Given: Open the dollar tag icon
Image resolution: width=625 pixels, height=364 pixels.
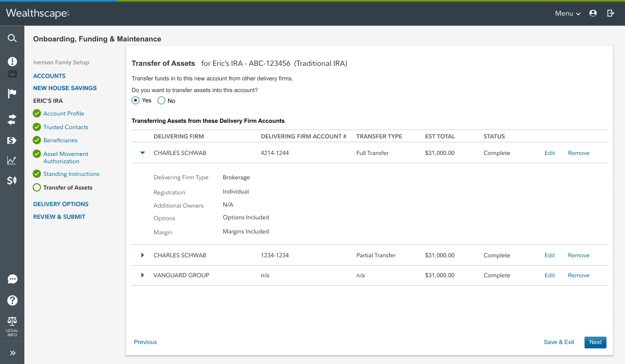Looking at the screenshot, I should pyautogui.click(x=12, y=140).
